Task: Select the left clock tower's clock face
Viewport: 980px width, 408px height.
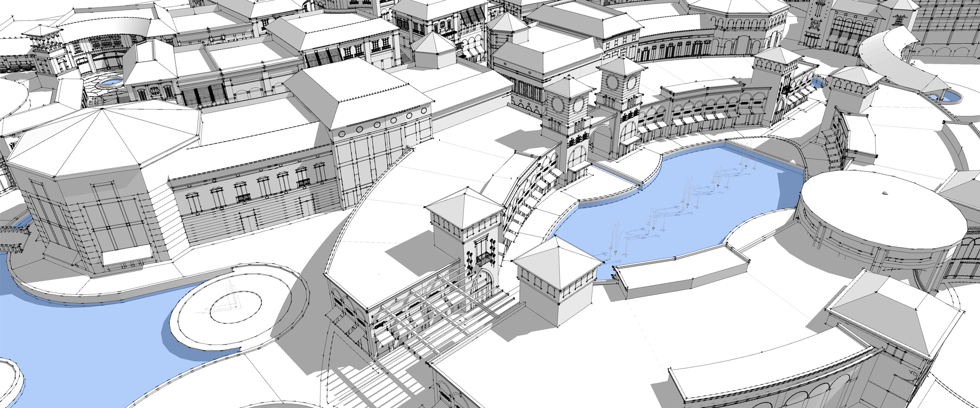Action: pos(577,105)
